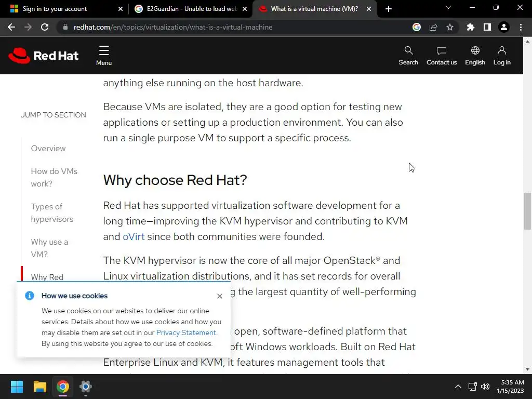Open network status tray icon

point(472,387)
